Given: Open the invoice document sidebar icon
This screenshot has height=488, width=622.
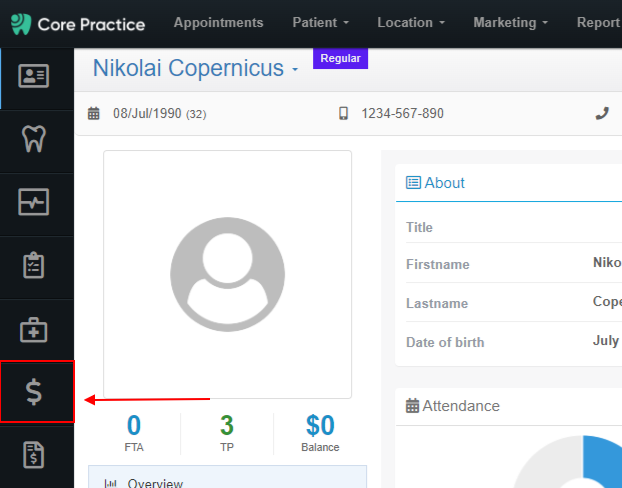Looking at the screenshot, I should pyautogui.click(x=34, y=455).
